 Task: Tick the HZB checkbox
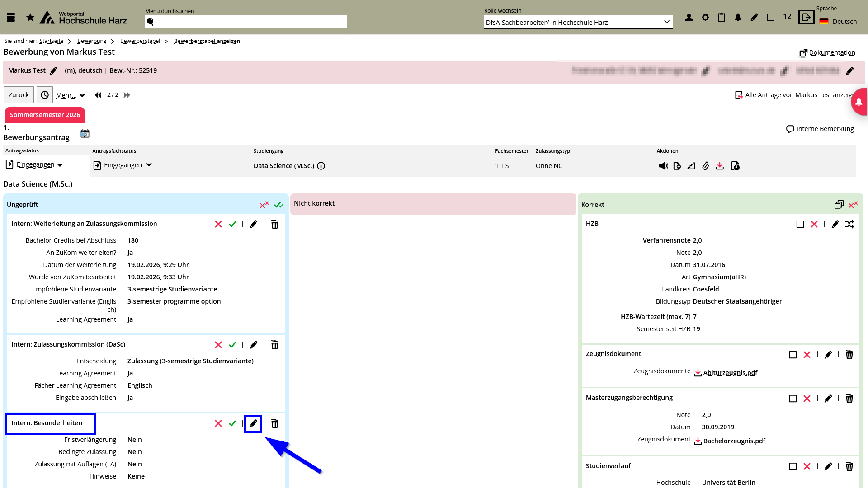pos(800,224)
